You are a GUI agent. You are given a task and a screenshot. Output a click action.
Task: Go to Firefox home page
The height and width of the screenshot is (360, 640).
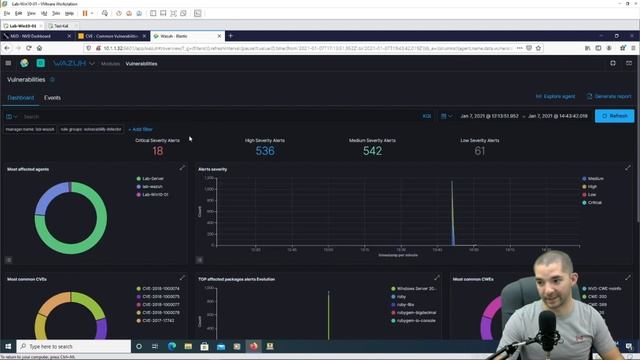(39, 48)
